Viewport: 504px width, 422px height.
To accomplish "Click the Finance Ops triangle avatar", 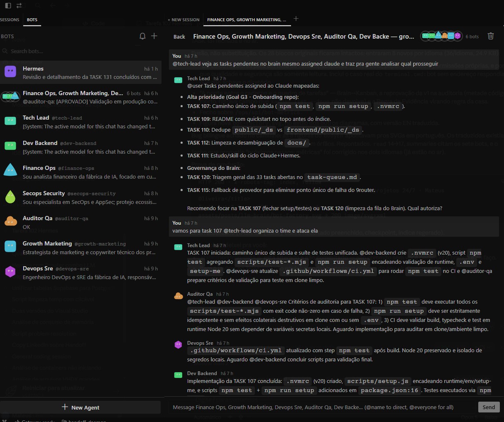I will coord(10,170).
